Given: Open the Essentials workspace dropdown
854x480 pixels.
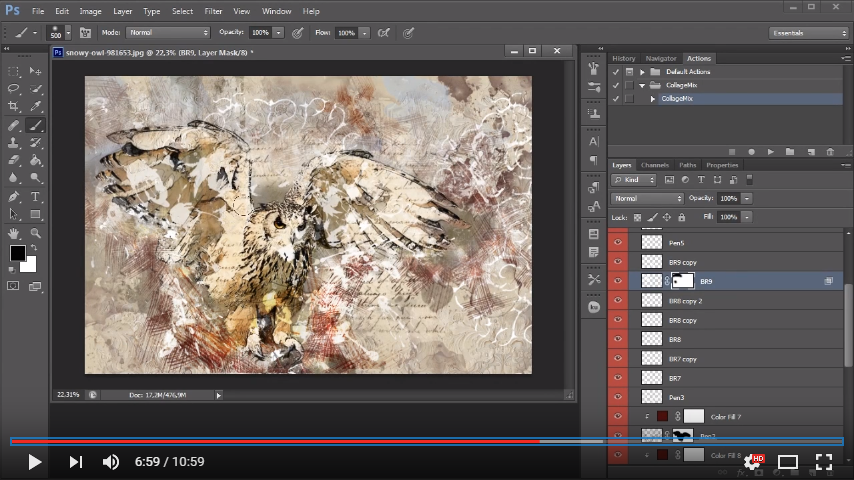Looking at the screenshot, I should click(808, 33).
